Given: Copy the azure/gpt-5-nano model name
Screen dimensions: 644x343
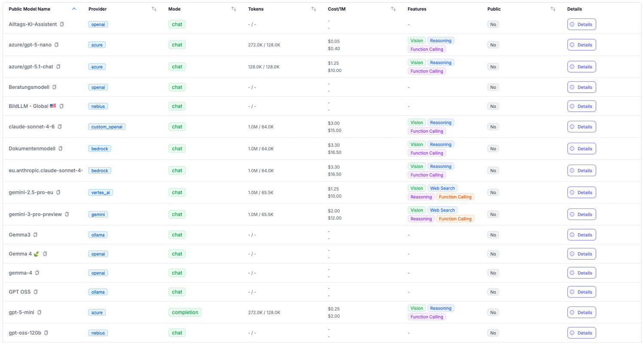Looking at the screenshot, I should [x=56, y=45].
